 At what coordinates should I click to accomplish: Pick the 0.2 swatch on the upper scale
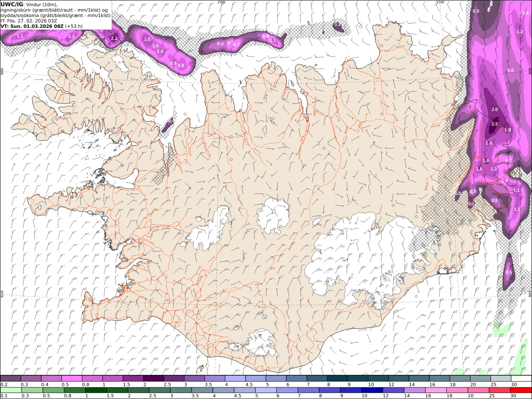pyautogui.click(x=11, y=379)
